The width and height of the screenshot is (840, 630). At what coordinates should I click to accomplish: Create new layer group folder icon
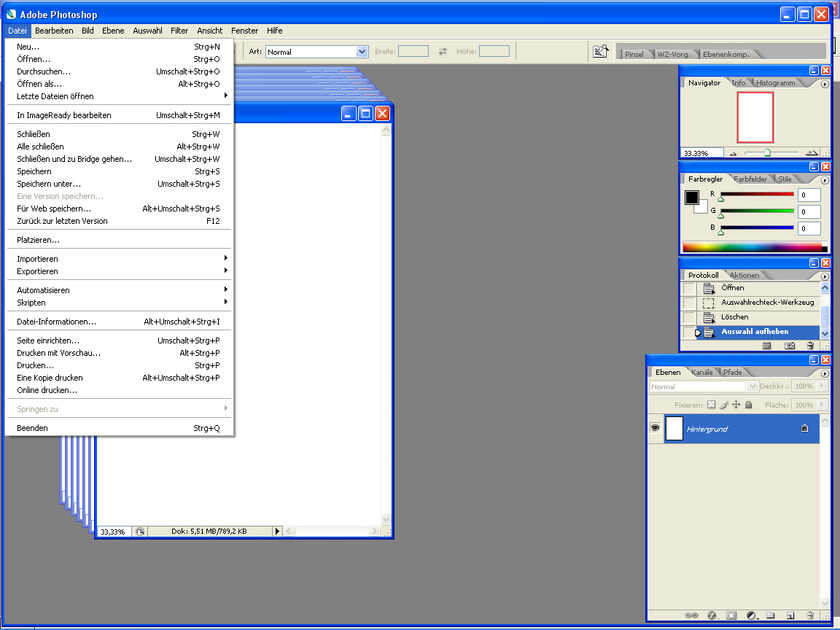click(x=770, y=615)
